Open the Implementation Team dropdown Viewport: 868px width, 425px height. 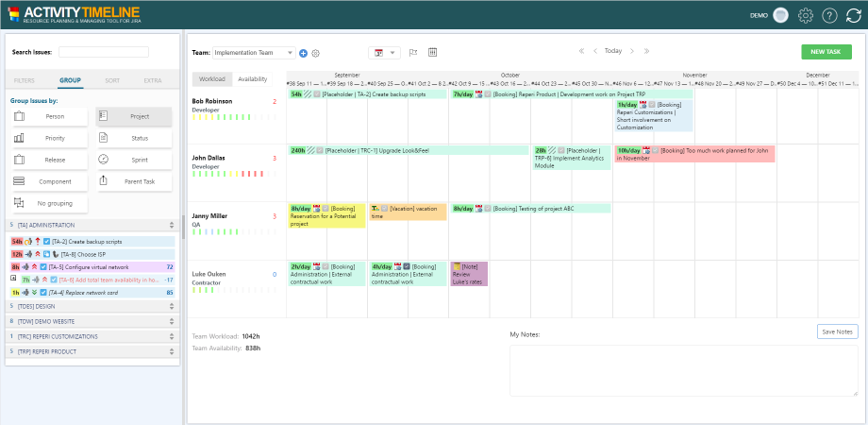(254, 53)
